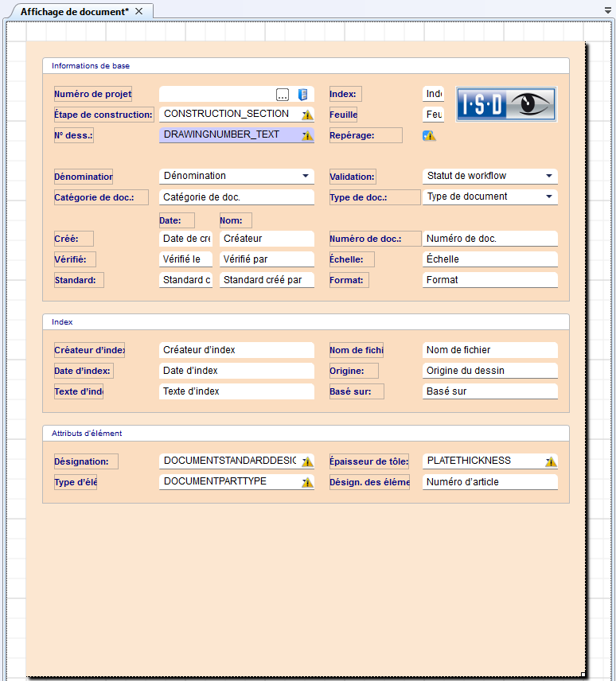This screenshot has width=616, height=681.
Task: Click the Vérifié le date field
Action: tap(186, 259)
